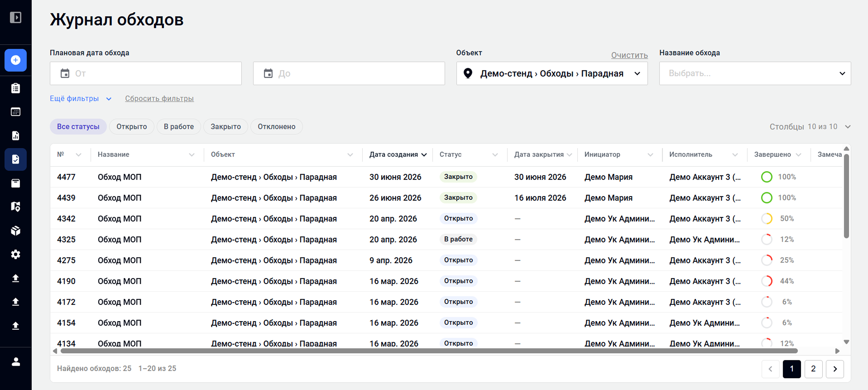Select the В работе status filter tab
Image resolution: width=868 pixels, height=390 pixels.
tap(179, 127)
